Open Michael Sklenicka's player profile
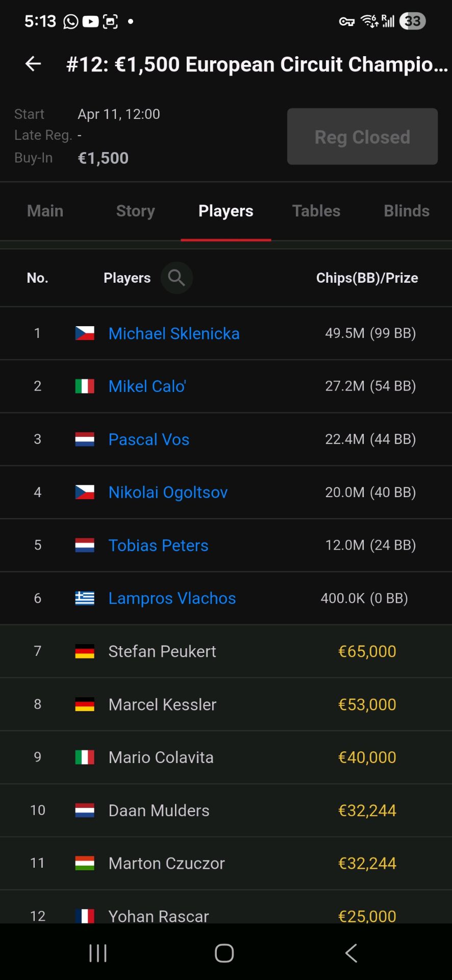The width and height of the screenshot is (452, 980). [174, 333]
